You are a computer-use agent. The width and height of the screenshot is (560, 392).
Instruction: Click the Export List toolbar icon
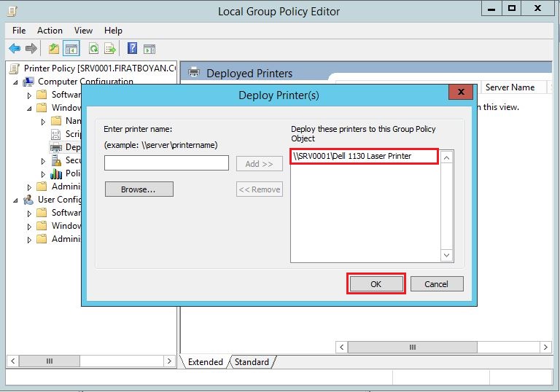(x=110, y=49)
